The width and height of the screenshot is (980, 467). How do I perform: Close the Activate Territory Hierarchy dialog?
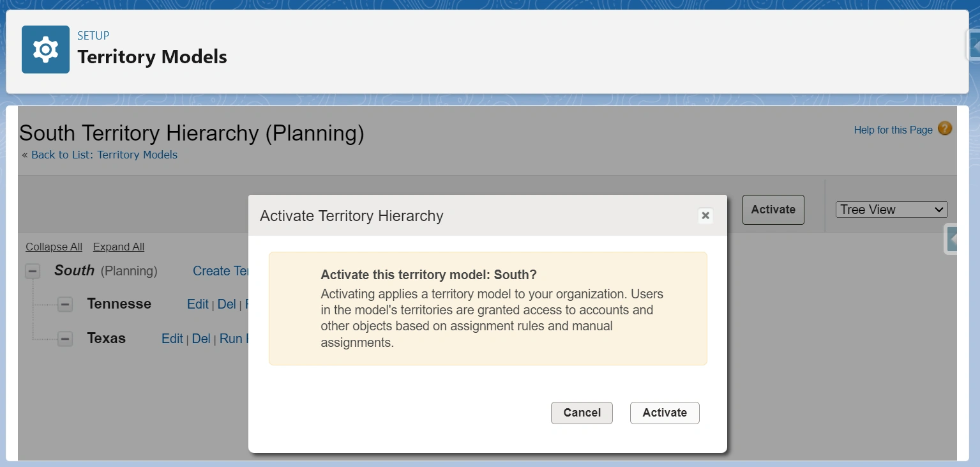coord(705,215)
